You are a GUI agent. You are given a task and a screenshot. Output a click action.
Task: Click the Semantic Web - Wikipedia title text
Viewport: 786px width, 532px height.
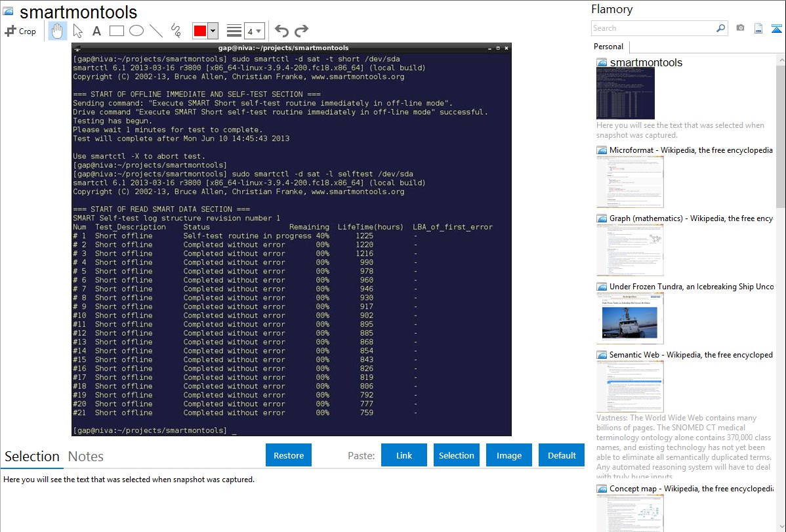(691, 354)
